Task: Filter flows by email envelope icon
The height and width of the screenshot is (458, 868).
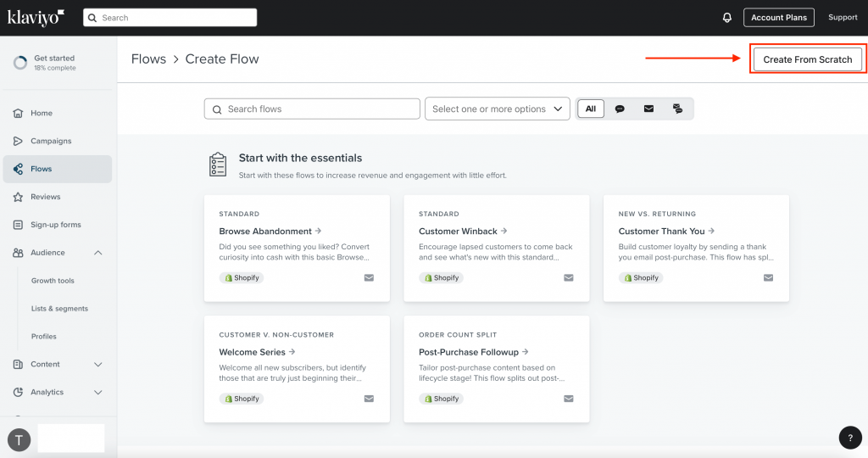Action: click(648, 109)
